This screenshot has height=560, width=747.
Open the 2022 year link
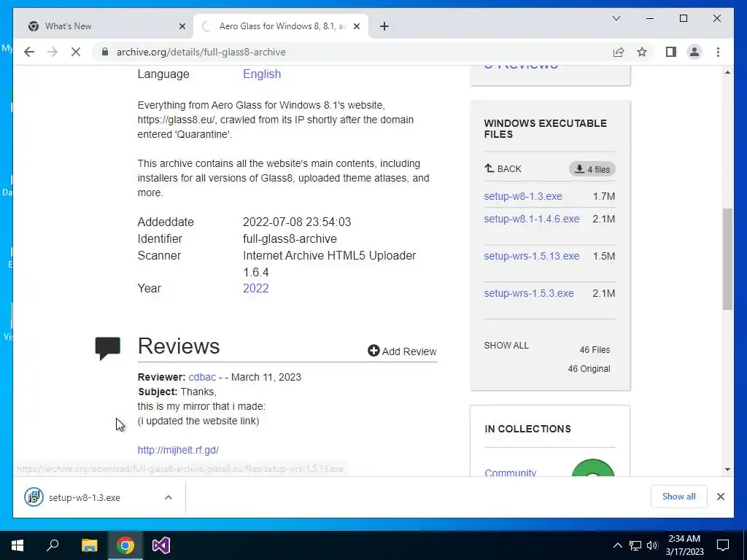coord(256,288)
